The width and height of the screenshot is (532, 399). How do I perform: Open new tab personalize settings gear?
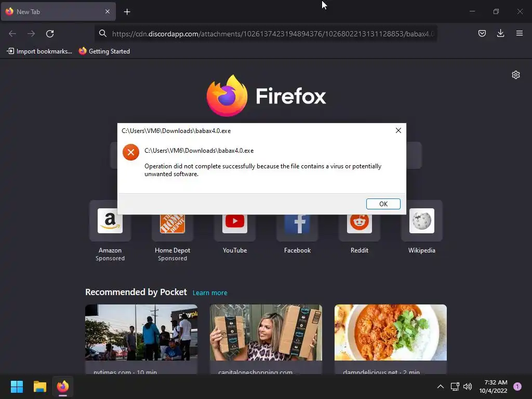click(x=516, y=75)
